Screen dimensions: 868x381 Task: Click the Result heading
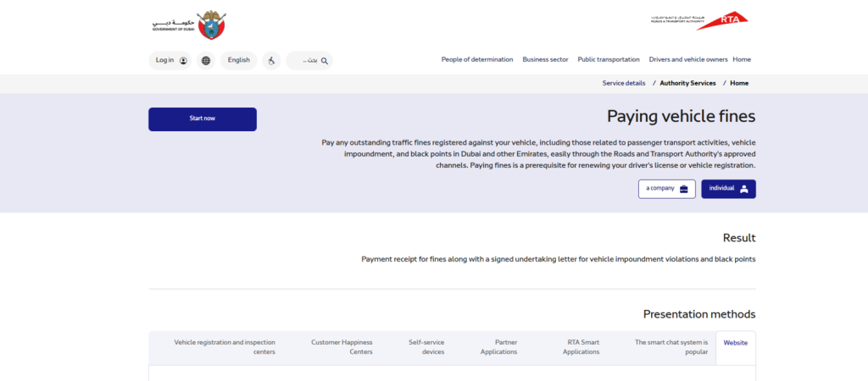739,238
